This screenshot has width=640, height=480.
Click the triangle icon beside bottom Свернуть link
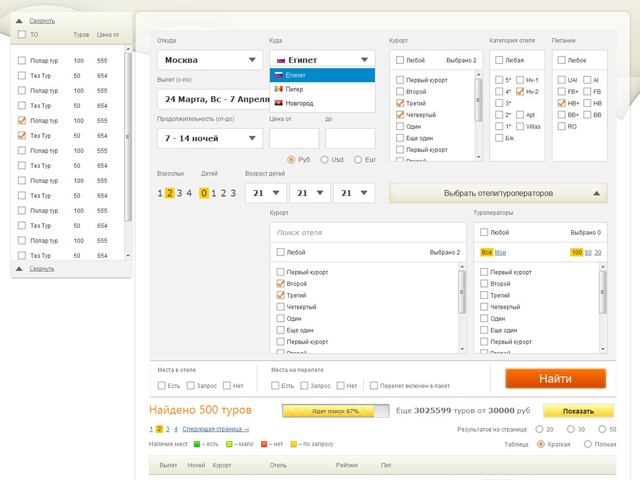pos(19,269)
